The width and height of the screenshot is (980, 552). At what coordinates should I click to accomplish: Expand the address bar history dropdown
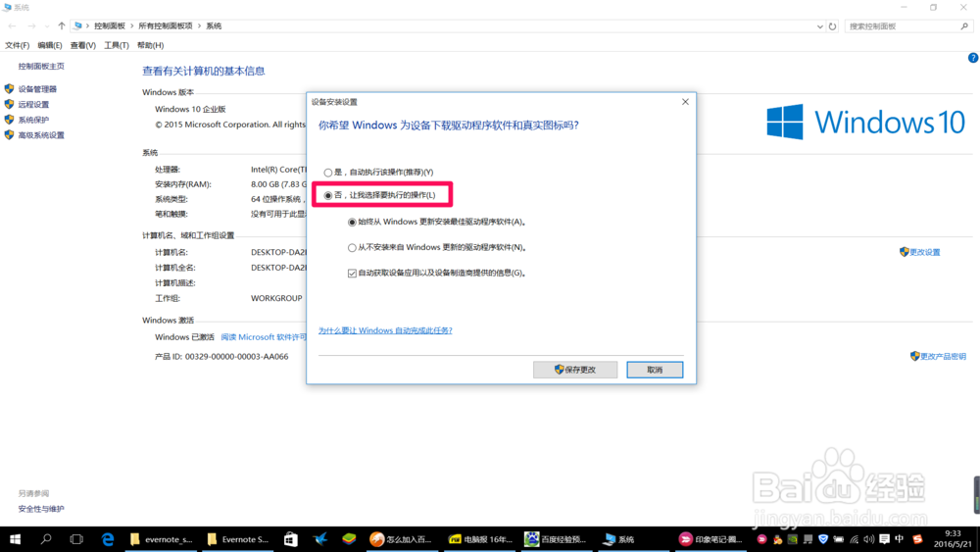(819, 26)
